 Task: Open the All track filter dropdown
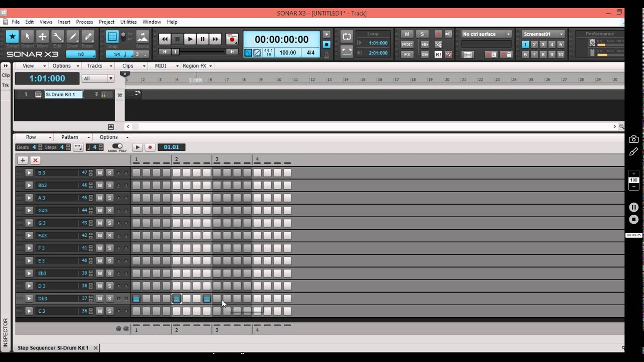tap(98, 78)
